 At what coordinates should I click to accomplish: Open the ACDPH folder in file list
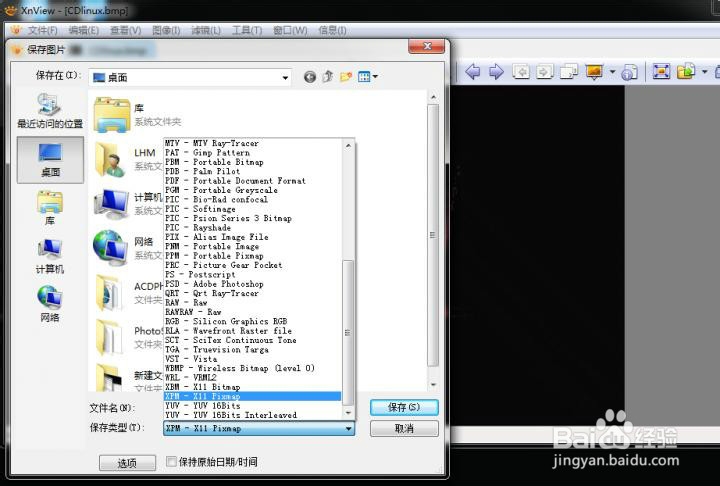(x=129, y=293)
